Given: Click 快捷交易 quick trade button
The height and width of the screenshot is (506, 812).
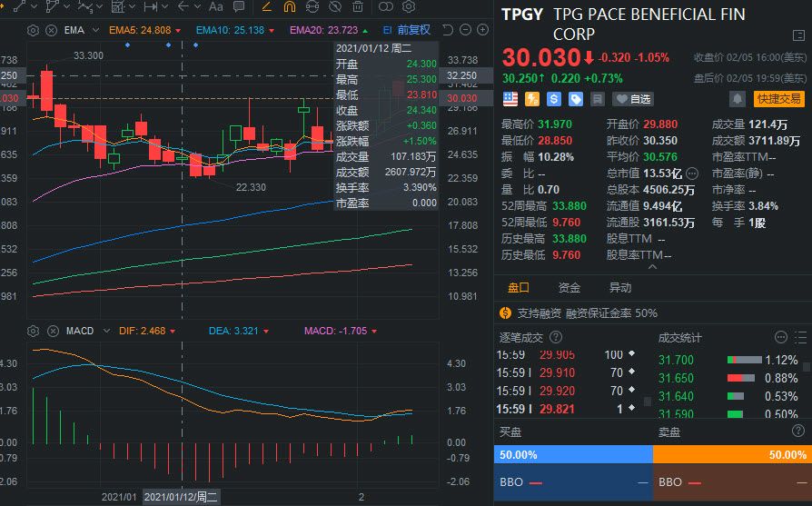Looking at the screenshot, I should [778, 99].
